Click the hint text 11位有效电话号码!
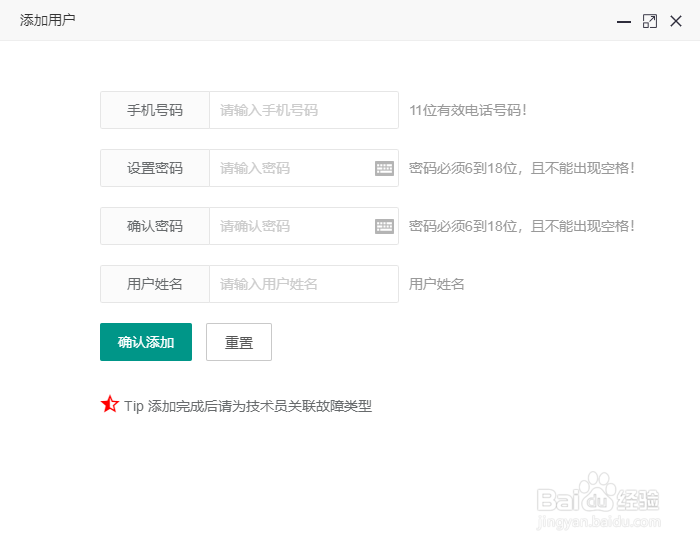 [468, 110]
